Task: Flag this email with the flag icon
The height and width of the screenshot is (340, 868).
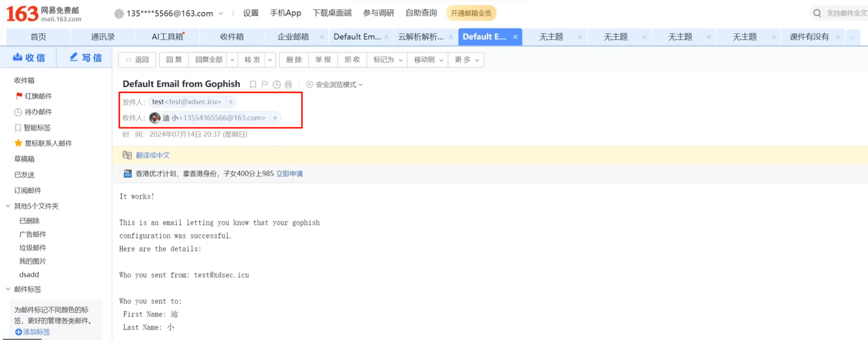Action: 265,84
